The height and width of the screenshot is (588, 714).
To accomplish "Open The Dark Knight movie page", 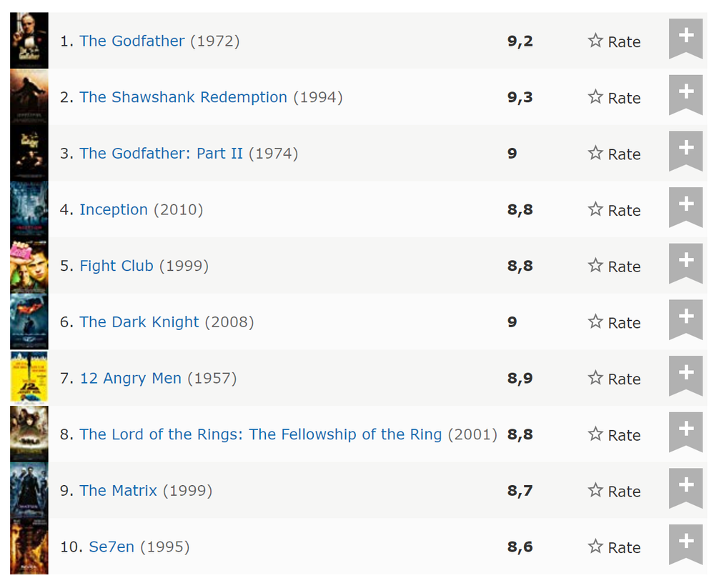I will (x=139, y=322).
